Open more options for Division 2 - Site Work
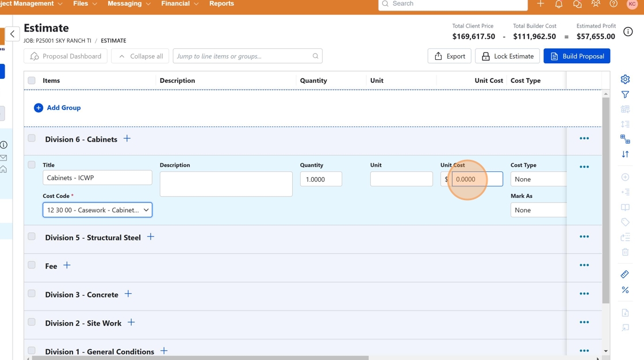Viewport: 644px width, 360px height. point(584,322)
